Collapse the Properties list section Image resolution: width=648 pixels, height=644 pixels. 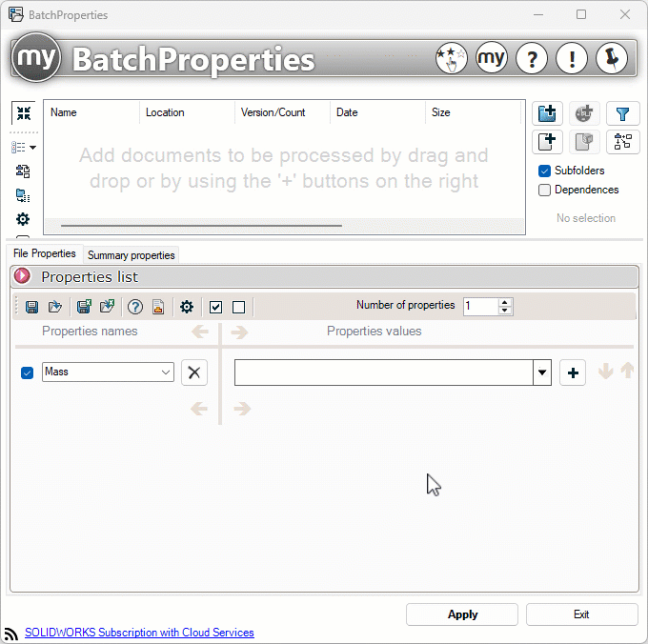23,276
